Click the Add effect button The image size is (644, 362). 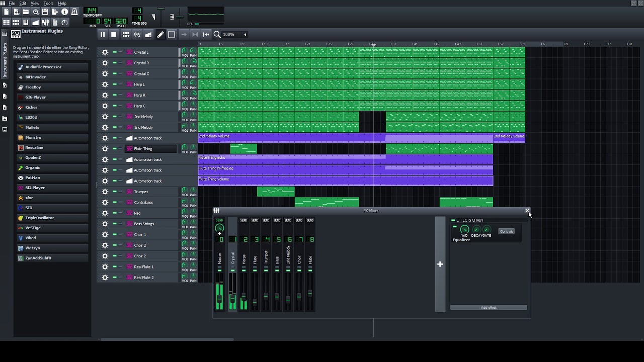click(489, 307)
